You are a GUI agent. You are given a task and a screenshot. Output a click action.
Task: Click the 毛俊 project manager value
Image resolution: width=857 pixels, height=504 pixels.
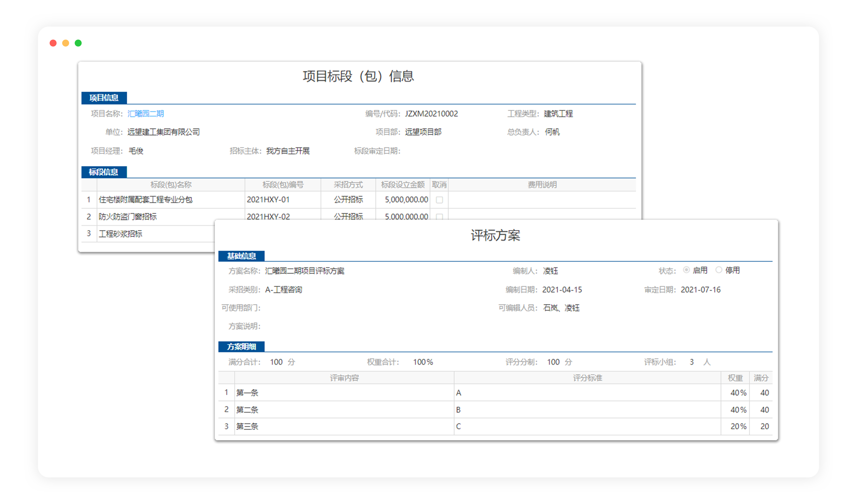tap(136, 151)
